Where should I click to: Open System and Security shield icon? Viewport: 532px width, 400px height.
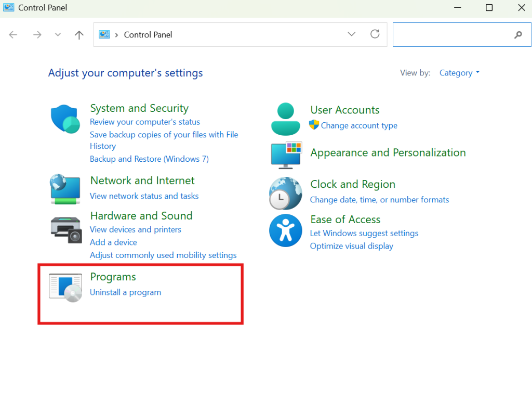64,119
